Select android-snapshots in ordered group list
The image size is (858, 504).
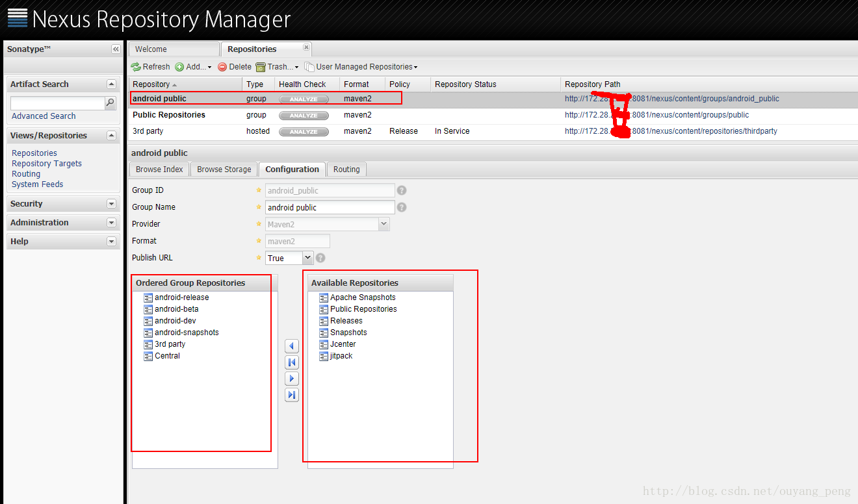pos(187,333)
